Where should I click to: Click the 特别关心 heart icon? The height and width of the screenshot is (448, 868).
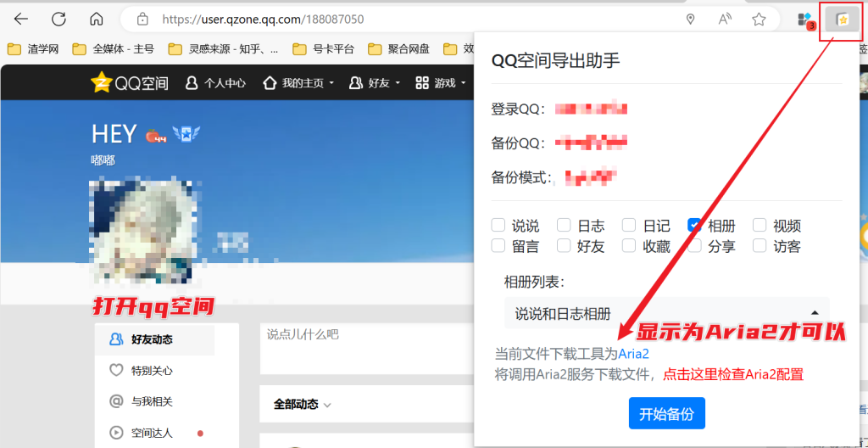[115, 370]
